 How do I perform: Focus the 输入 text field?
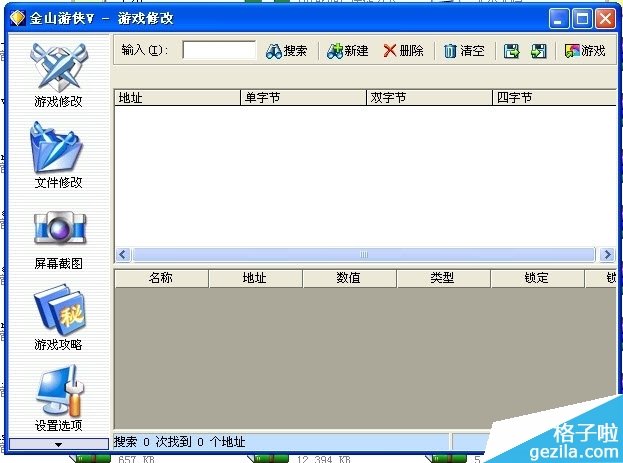point(219,50)
